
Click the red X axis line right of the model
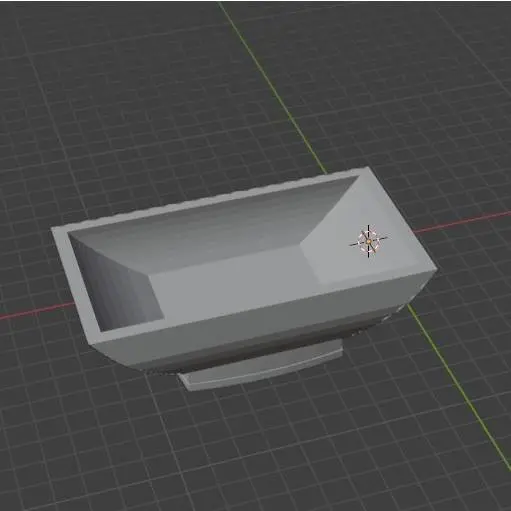[x=463, y=221]
